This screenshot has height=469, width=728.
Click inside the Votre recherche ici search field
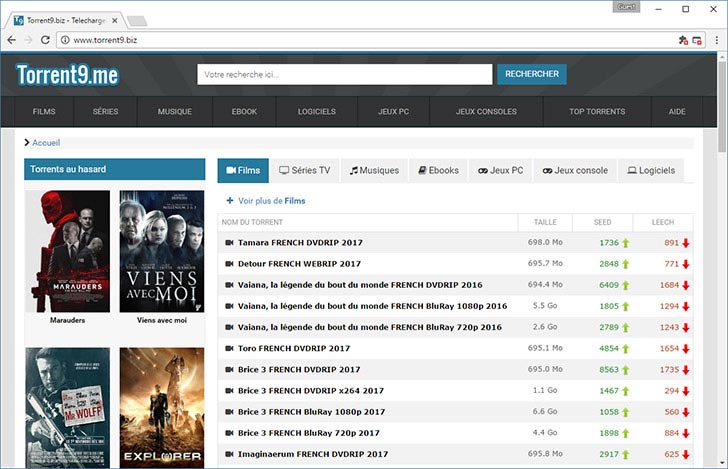[x=344, y=74]
